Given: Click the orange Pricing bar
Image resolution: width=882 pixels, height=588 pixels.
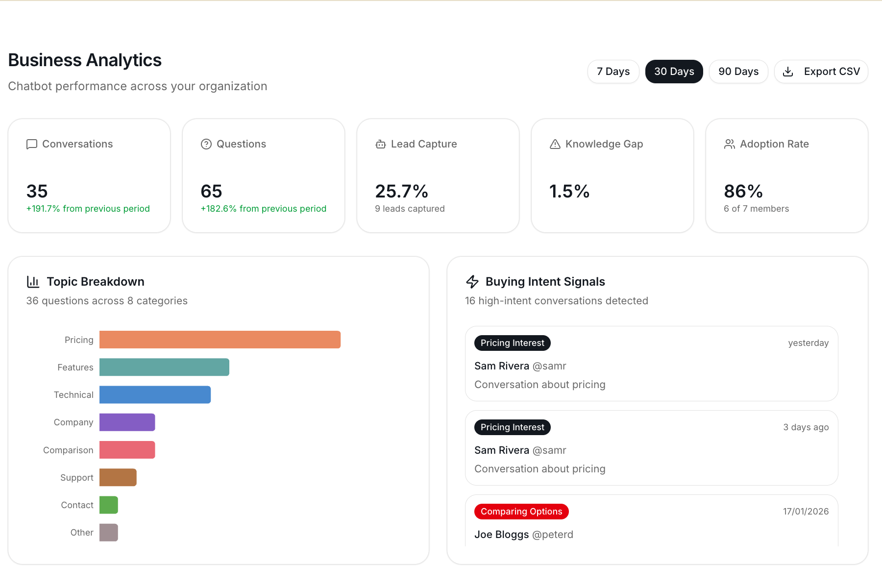Looking at the screenshot, I should coord(220,339).
